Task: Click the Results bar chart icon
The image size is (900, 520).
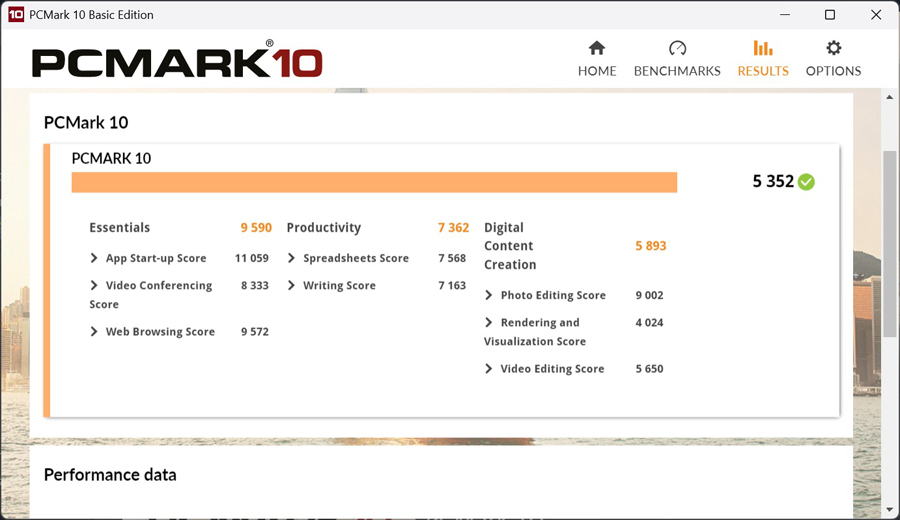Action: pos(763,48)
